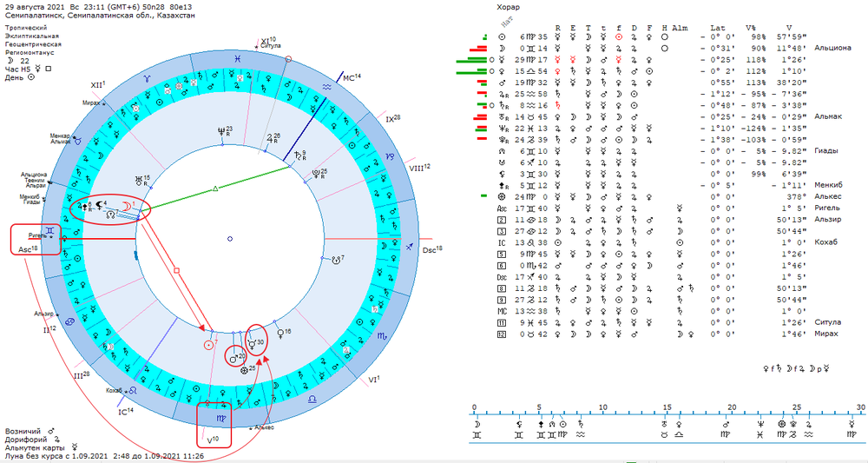Select the III28 house cusp label on the wheel
This screenshot has width=868, height=463.
82,374
